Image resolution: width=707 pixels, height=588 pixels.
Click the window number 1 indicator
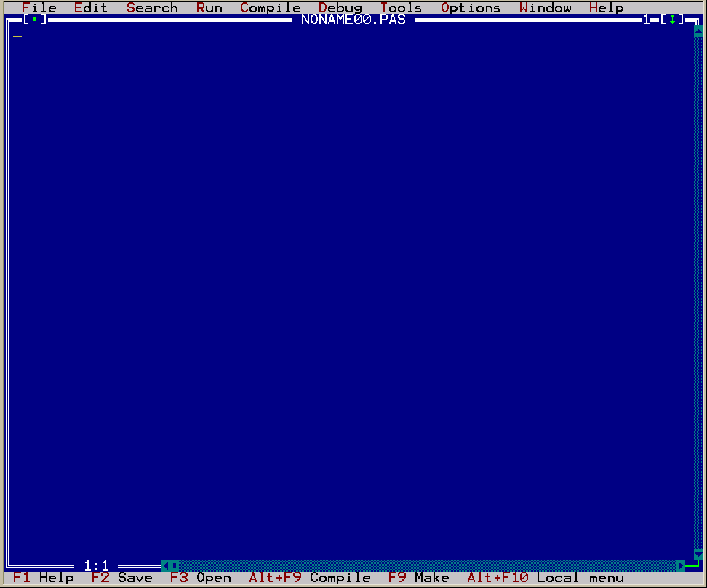646,20
